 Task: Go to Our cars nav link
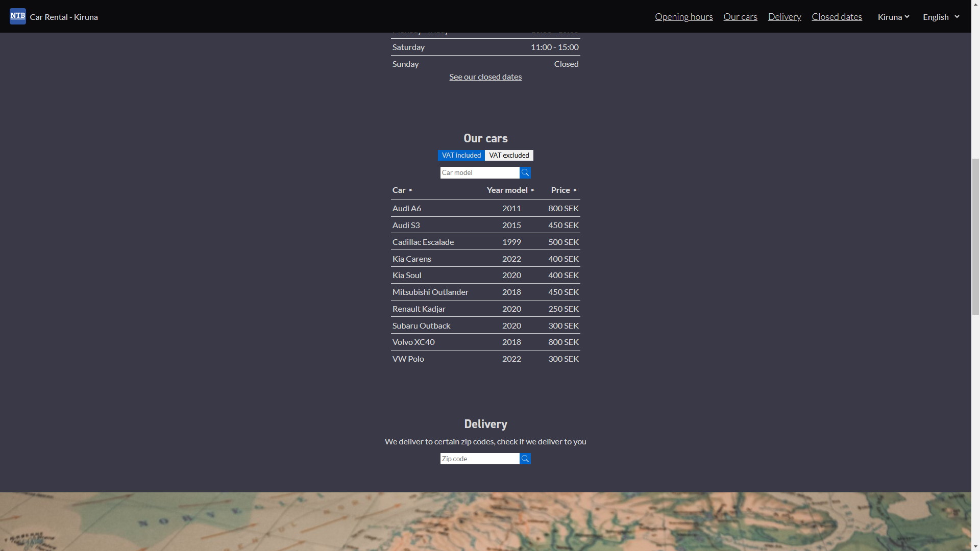pyautogui.click(x=740, y=17)
